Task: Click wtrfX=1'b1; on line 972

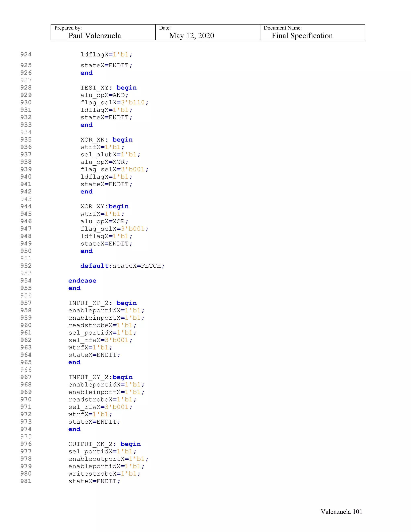Action: point(90,414)
